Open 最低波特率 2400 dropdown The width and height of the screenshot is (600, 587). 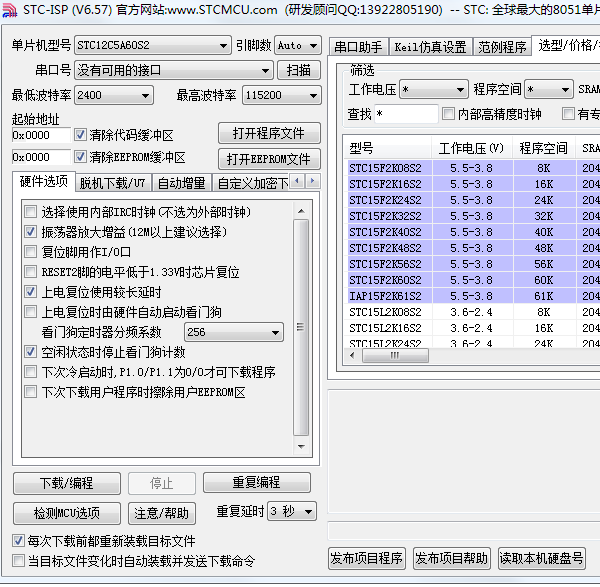114,95
